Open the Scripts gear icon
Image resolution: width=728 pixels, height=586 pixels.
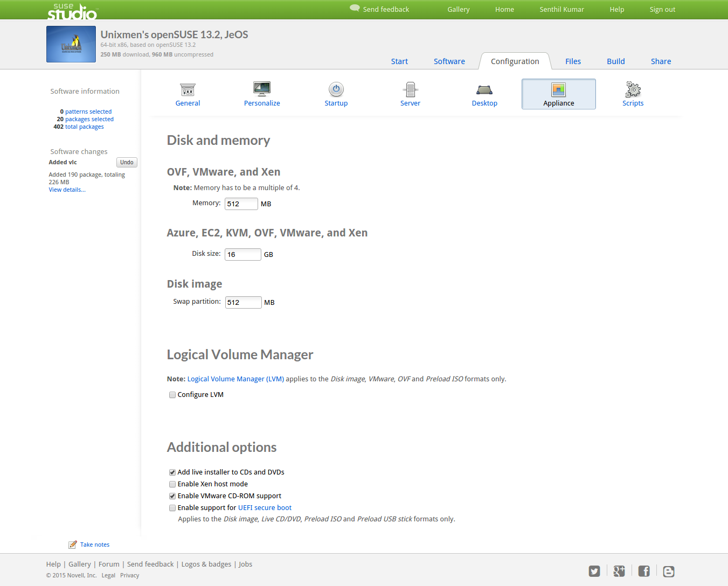pos(633,89)
